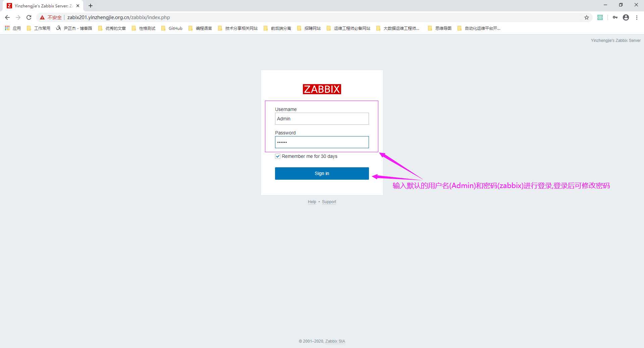The width and height of the screenshot is (644, 348).
Task: Click the not-secure warning triangle icon
Action: click(42, 17)
